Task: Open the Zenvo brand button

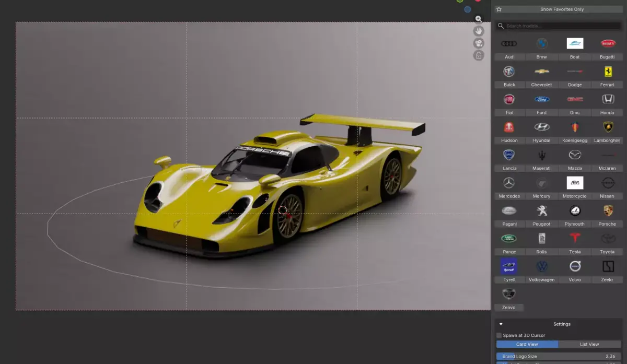Action: [x=509, y=308]
